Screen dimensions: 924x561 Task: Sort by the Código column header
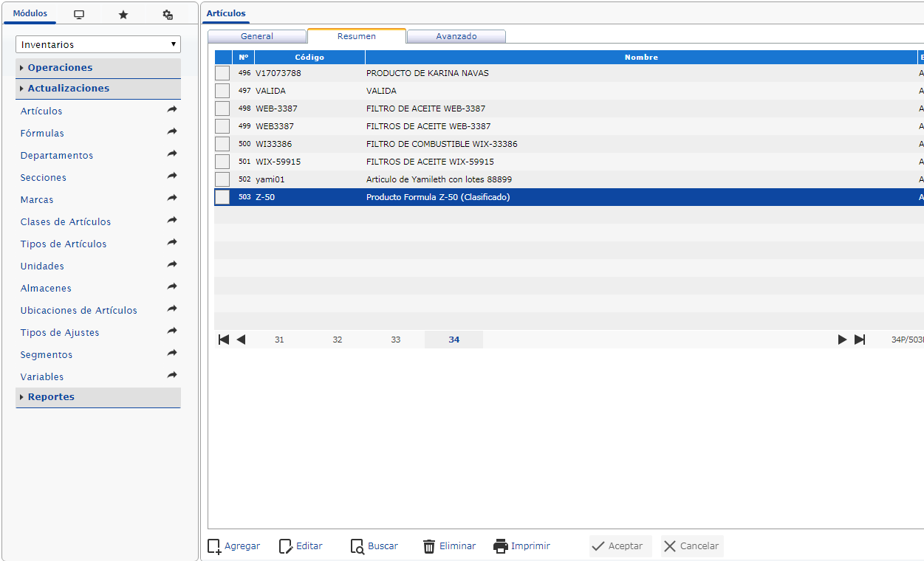coord(309,57)
